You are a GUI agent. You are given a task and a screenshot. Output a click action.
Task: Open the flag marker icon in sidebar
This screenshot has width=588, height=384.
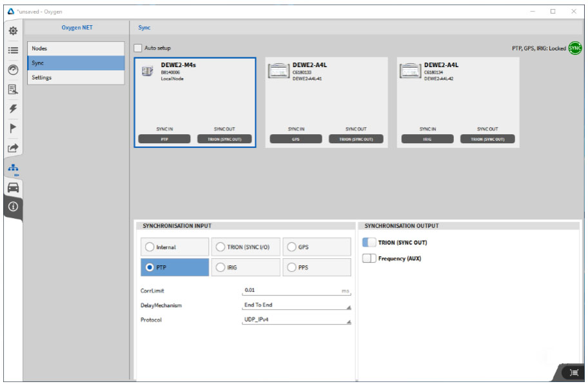(x=13, y=128)
